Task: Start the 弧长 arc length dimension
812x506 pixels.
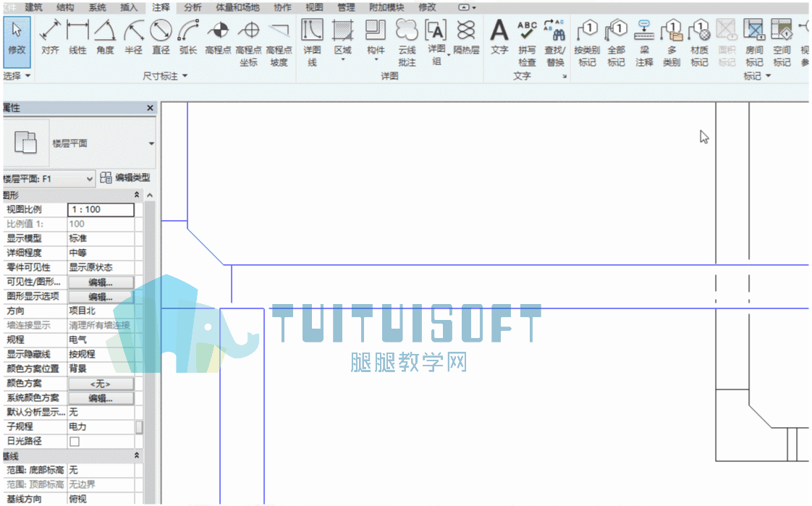Action: (x=188, y=38)
